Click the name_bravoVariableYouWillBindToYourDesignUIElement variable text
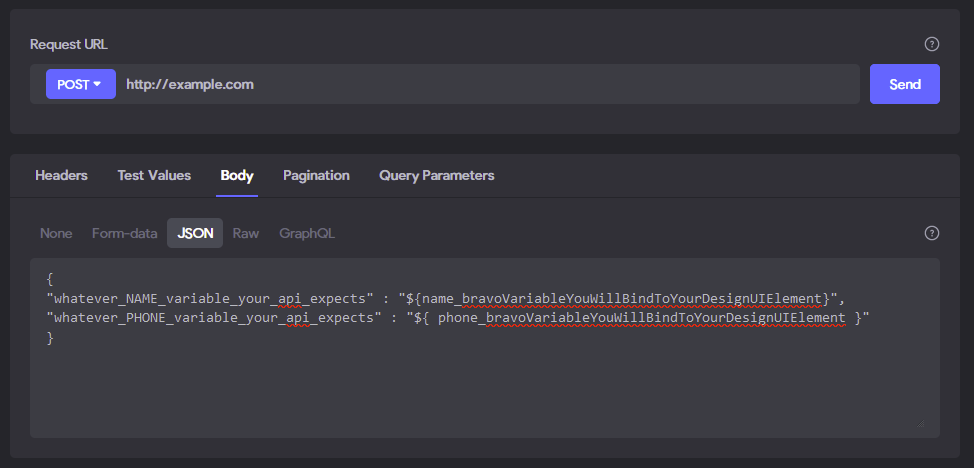The image size is (974, 468). point(622,299)
